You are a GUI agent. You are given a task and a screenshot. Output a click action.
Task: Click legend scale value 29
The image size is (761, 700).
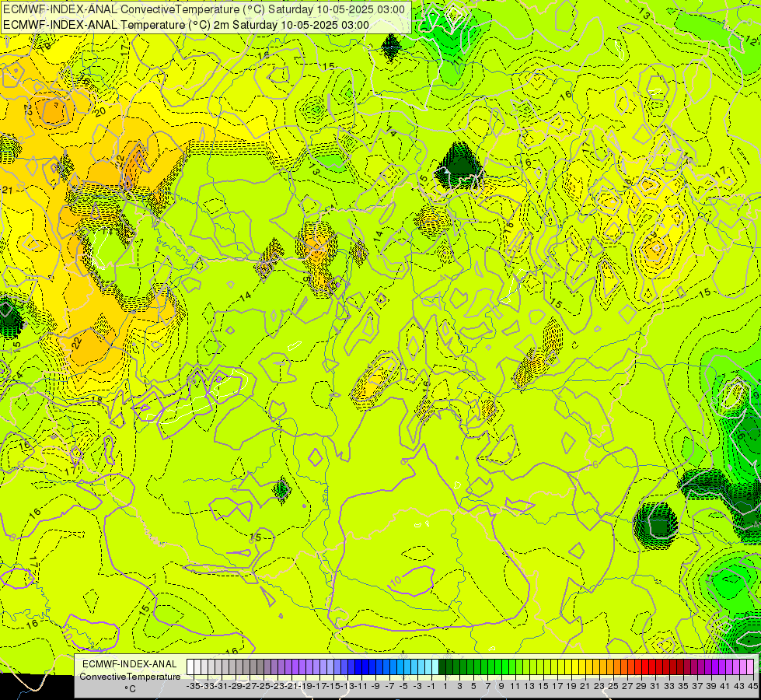click(x=641, y=687)
